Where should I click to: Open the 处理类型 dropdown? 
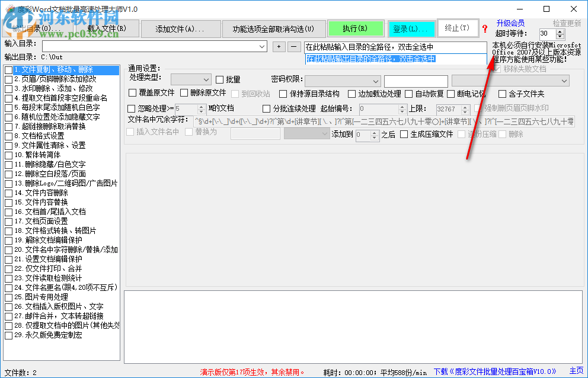point(190,79)
